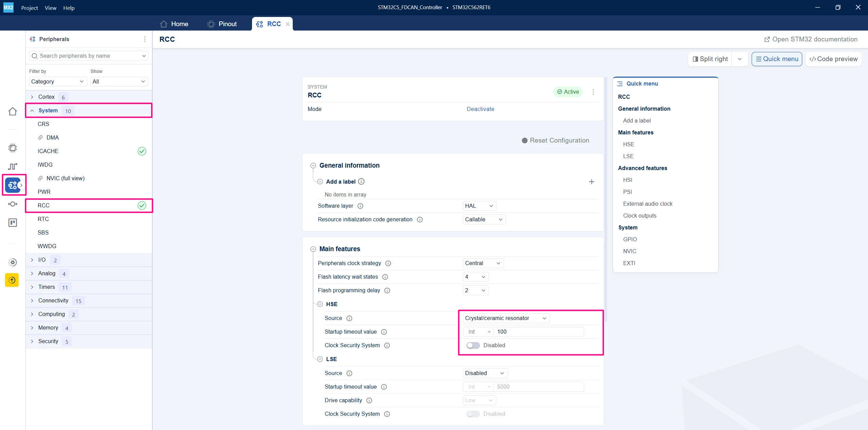Toggle HSE Clock Security System switch
This screenshot has width=868, height=430.
tap(473, 345)
